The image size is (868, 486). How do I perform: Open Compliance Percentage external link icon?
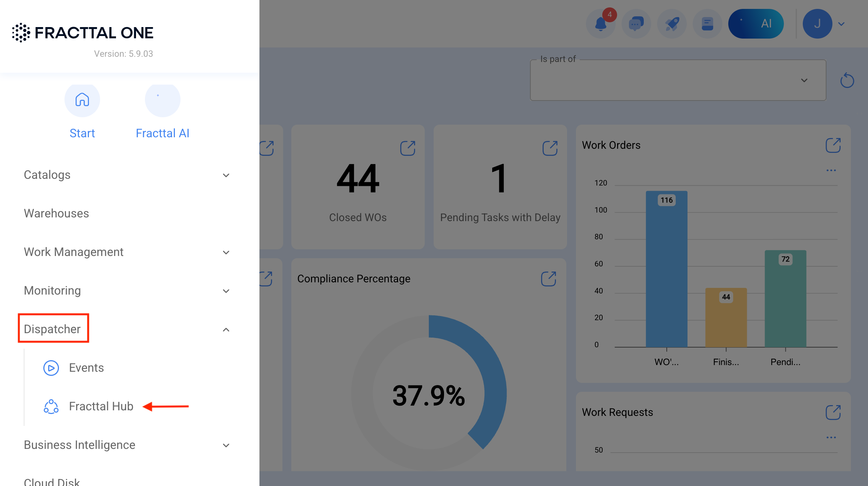click(549, 279)
